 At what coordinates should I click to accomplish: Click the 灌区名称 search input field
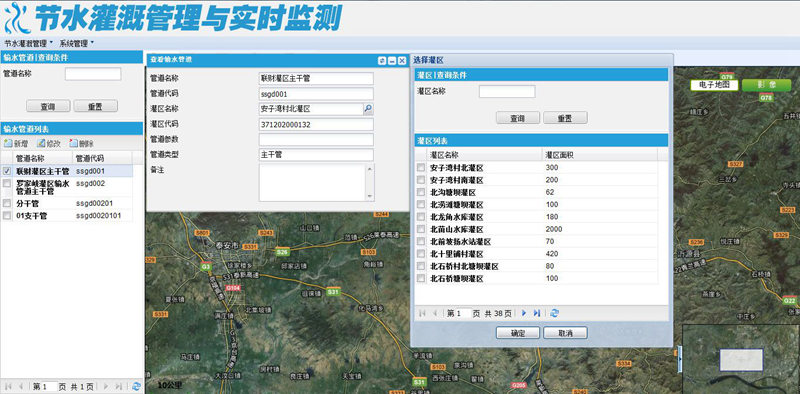point(507,91)
